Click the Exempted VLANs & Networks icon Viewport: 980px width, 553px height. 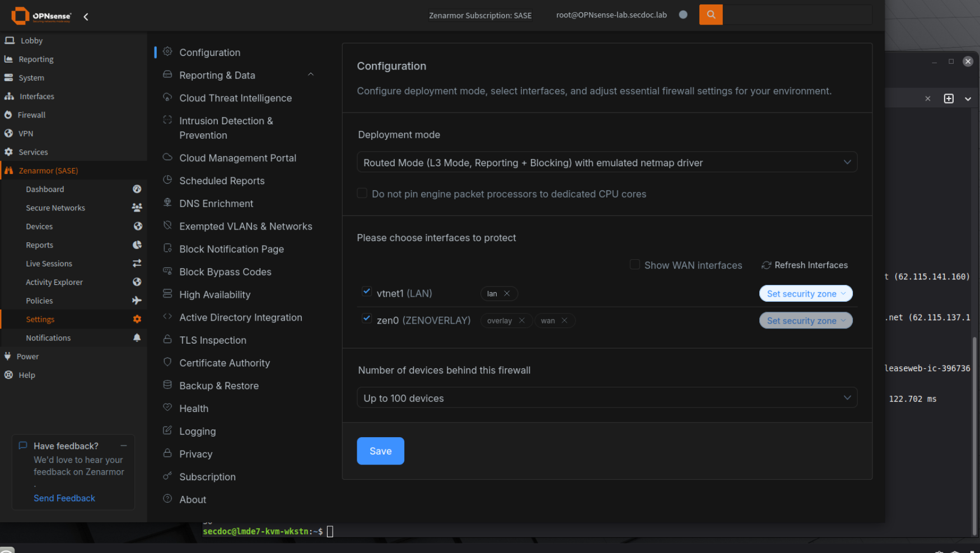[x=167, y=225]
